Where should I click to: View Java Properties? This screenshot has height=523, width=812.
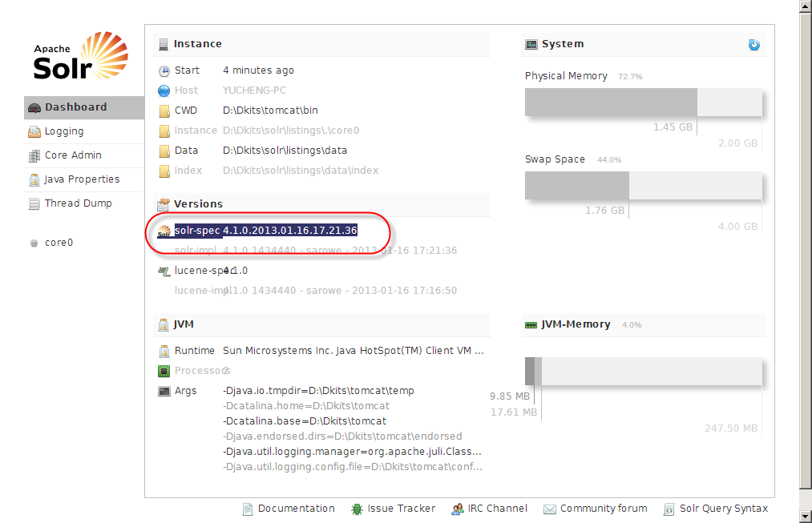[x=84, y=179]
